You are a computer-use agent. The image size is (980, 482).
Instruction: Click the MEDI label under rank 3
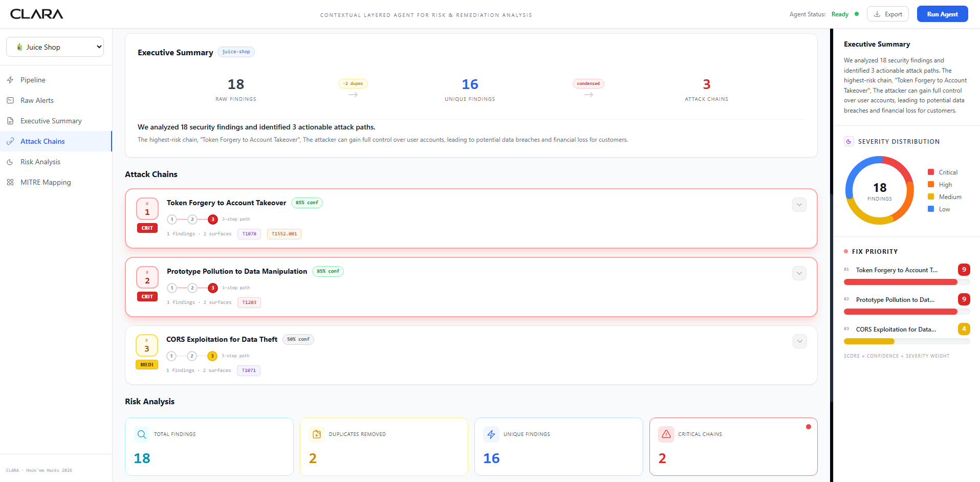click(x=147, y=364)
